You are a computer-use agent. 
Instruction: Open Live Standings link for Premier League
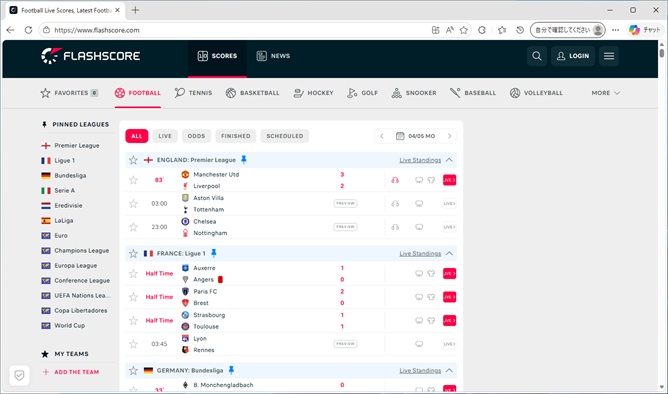(420, 160)
